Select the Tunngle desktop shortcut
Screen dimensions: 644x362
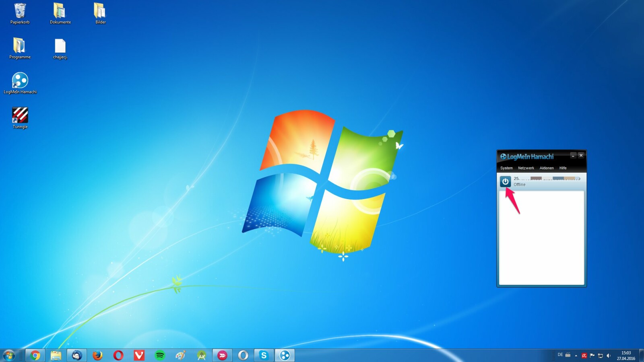(20, 118)
